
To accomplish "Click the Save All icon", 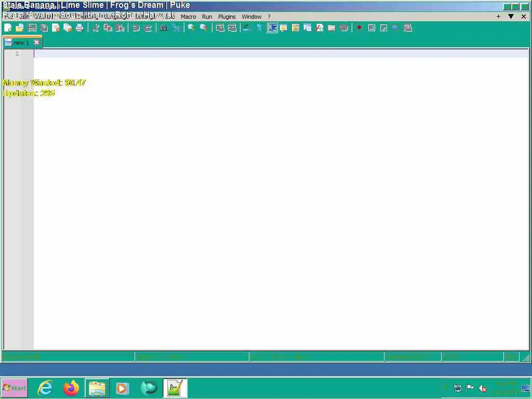I will click(44, 28).
